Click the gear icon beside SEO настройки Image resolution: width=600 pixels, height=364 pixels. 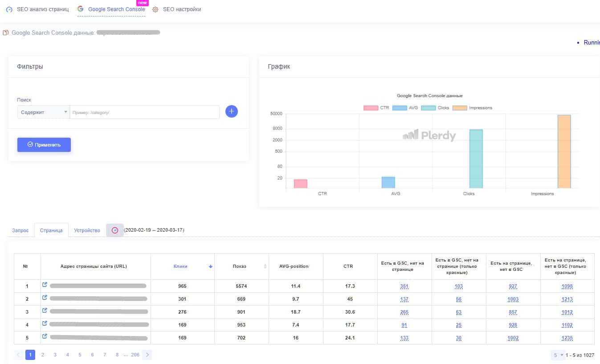(155, 9)
